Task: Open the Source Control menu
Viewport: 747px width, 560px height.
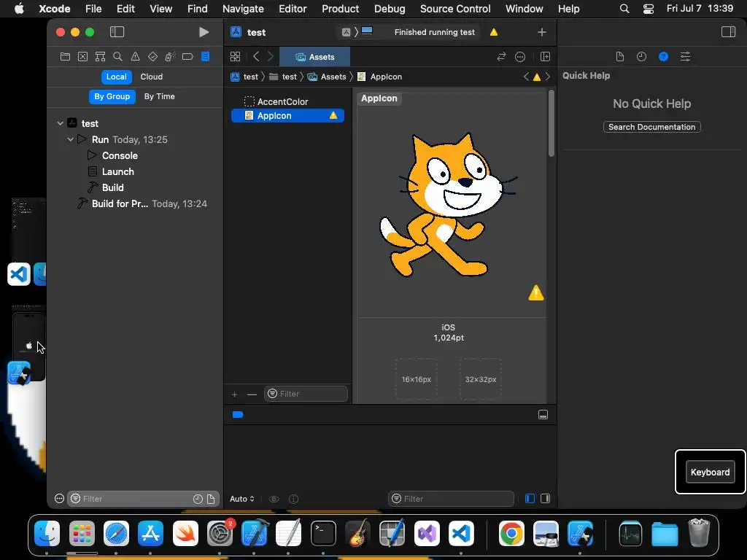Action: pyautogui.click(x=455, y=9)
